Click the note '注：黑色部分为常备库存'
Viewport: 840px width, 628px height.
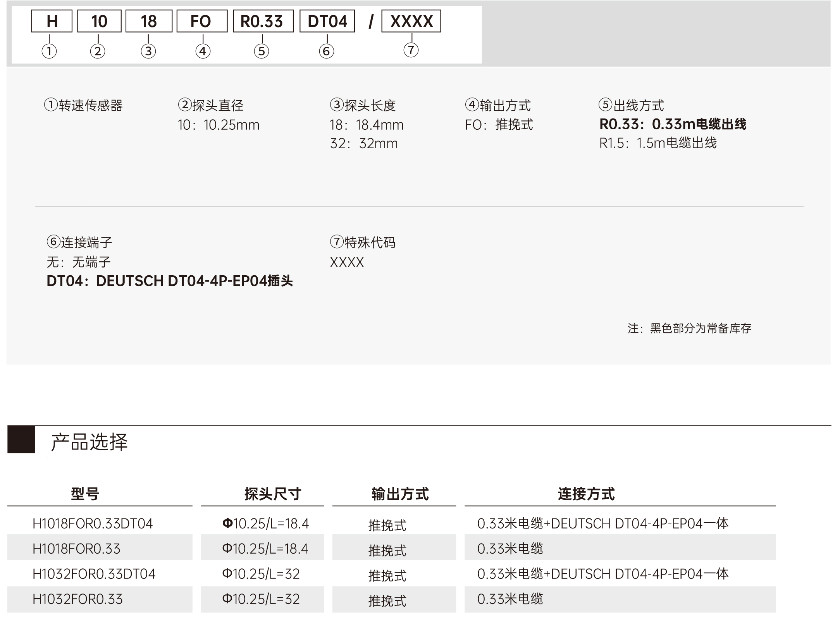click(x=690, y=328)
